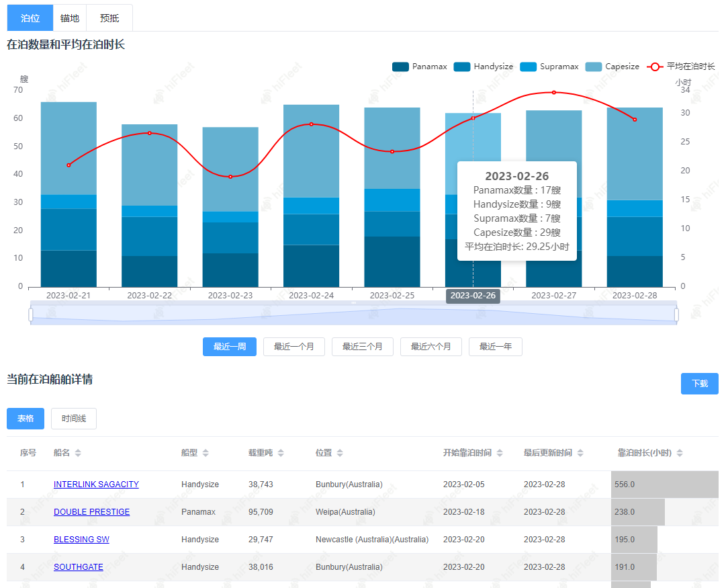Image resolution: width=728 pixels, height=588 pixels.
Task: Toggle average berthing duration line legend
Action: pos(681,67)
